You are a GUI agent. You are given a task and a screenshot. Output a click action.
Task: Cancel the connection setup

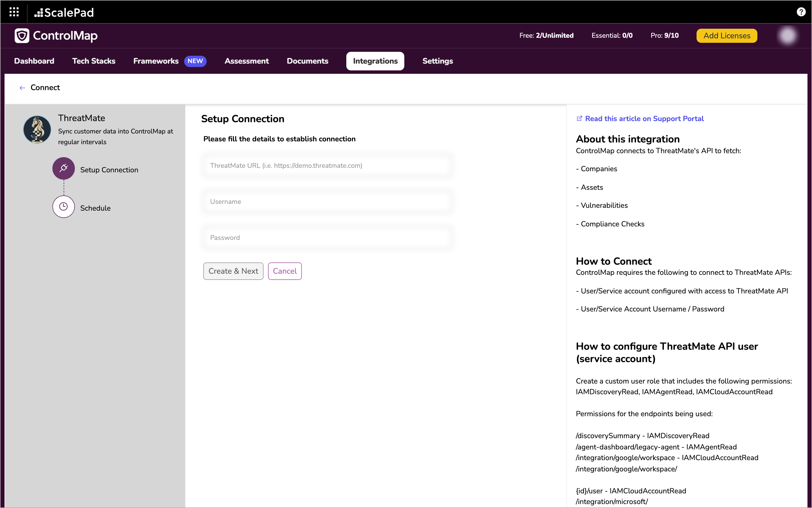[285, 271]
